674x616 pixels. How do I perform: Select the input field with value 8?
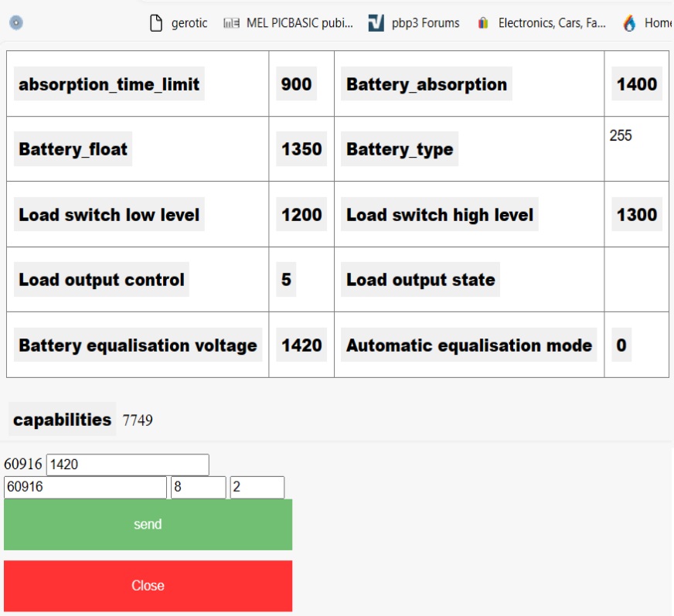[x=198, y=488]
